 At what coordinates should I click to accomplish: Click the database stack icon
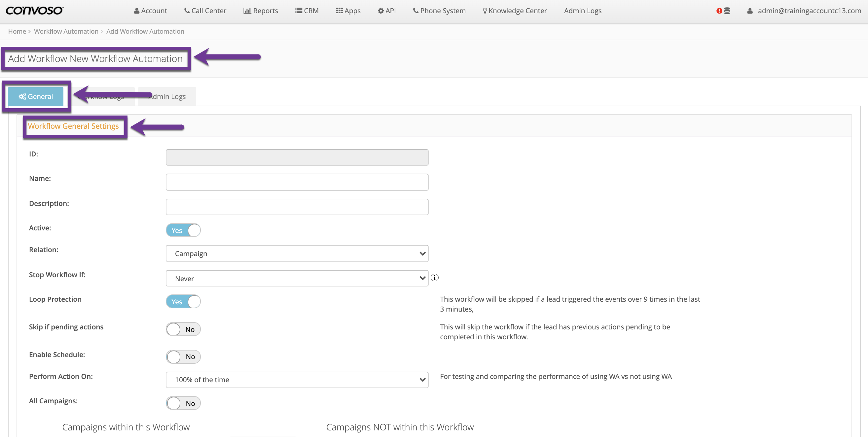[x=727, y=11]
